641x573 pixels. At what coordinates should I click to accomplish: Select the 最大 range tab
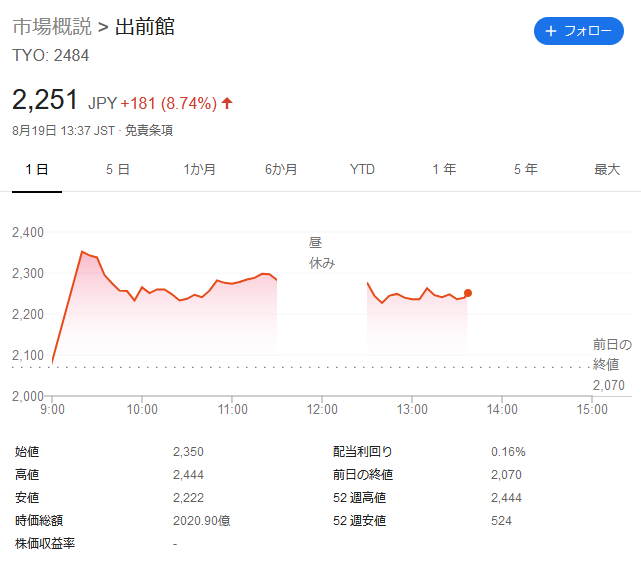point(607,169)
